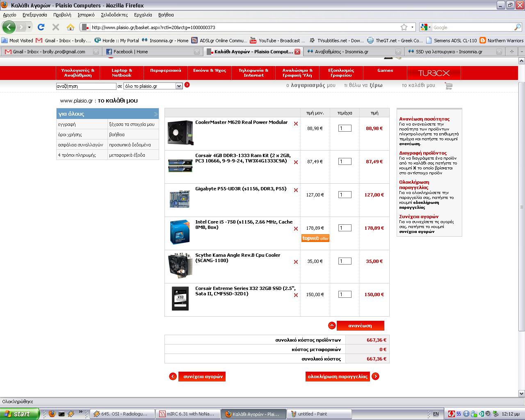Edit quantity field for CoolerMaster M620

click(x=345, y=128)
